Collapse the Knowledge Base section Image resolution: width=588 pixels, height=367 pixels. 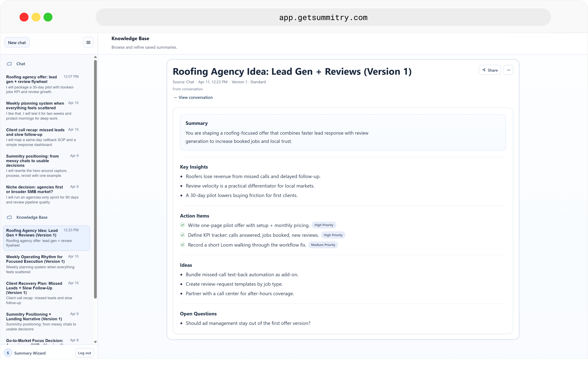point(32,217)
